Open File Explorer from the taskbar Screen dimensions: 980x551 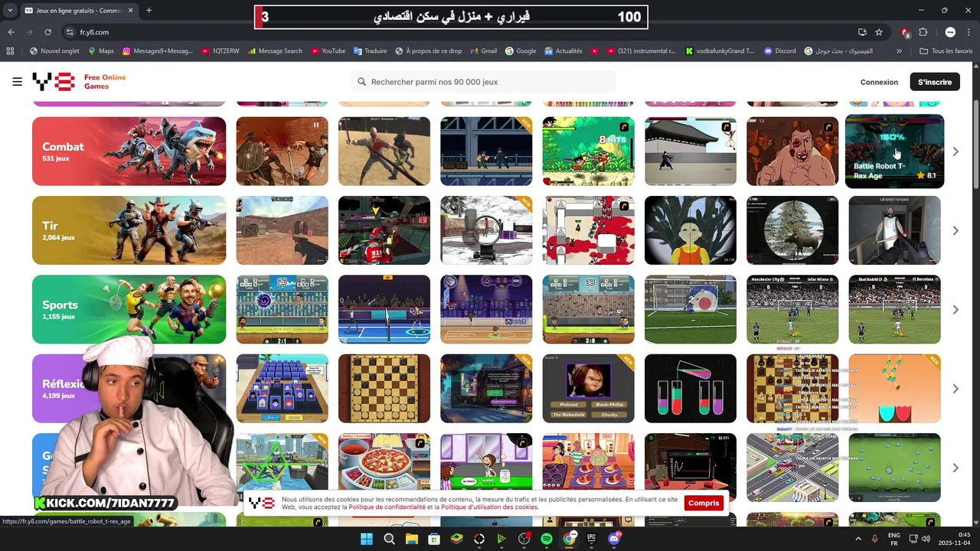tap(411, 539)
